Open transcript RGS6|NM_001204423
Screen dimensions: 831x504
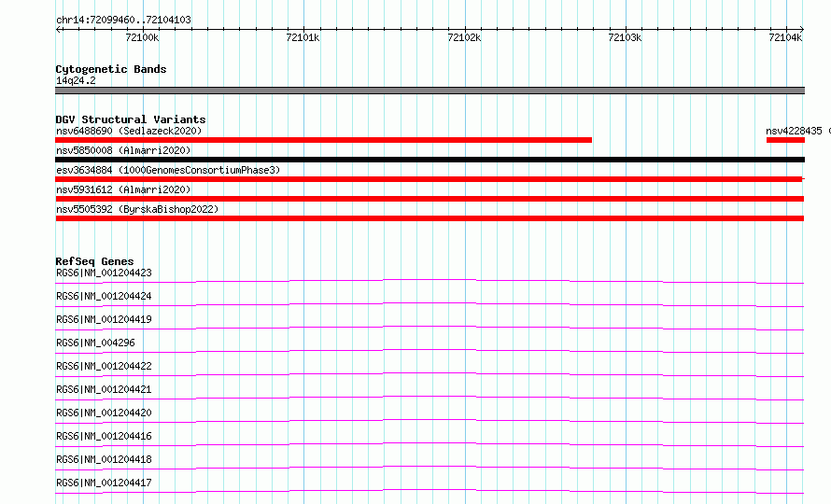pos(104,273)
